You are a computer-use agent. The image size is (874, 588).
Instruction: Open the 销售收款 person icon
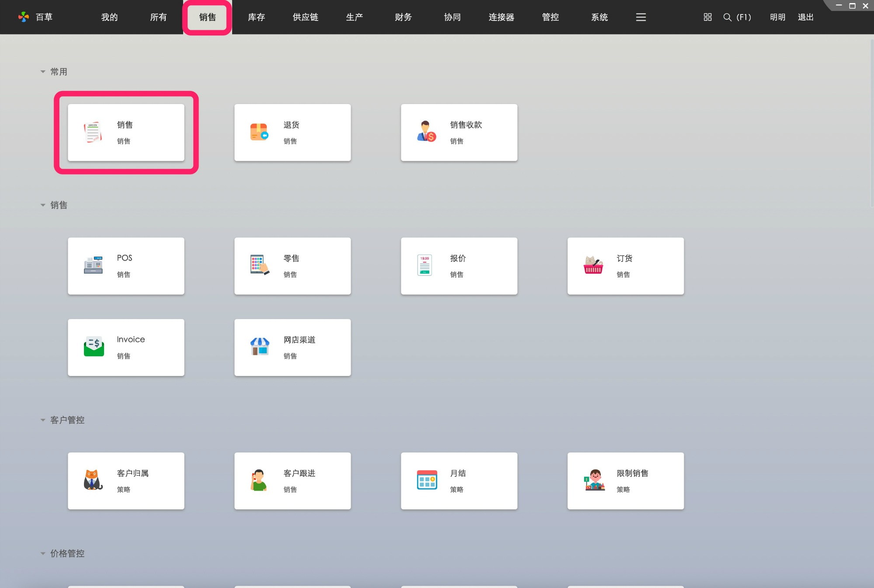pos(426,132)
